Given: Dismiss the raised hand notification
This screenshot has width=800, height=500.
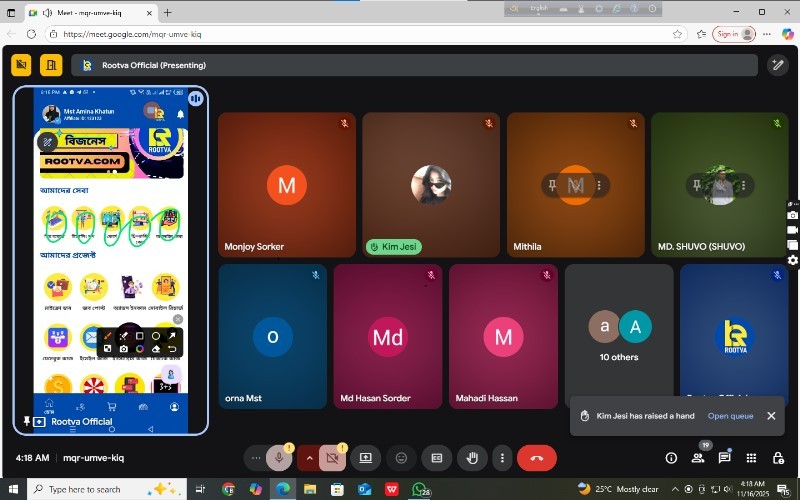Looking at the screenshot, I should pos(771,416).
